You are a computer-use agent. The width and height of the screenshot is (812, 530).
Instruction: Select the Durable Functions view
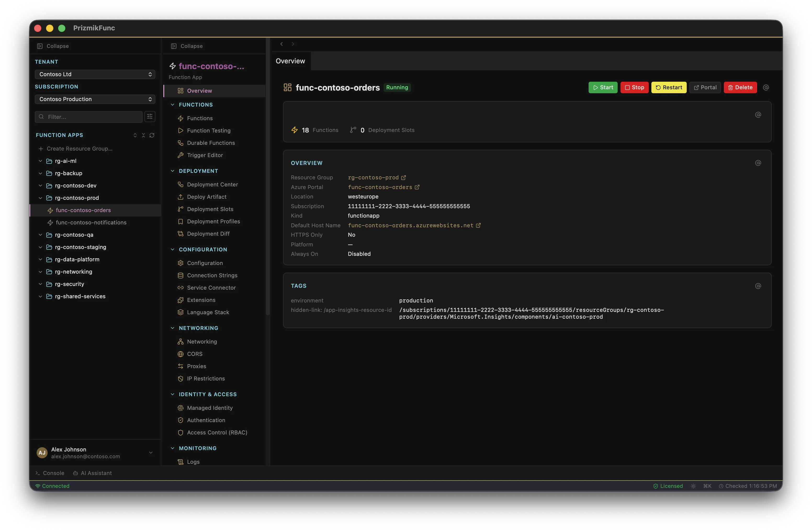[211, 143]
